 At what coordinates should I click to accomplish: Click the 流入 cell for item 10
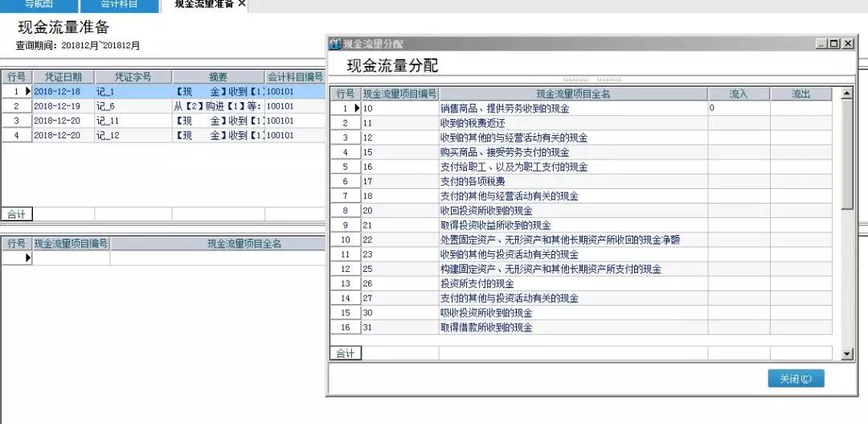coord(738,108)
